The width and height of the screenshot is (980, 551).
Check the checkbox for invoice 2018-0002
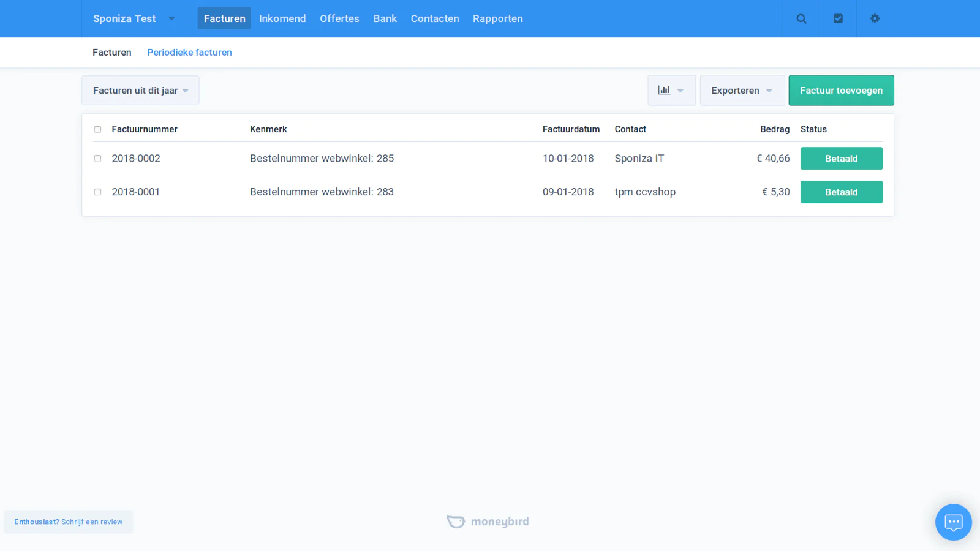pyautogui.click(x=97, y=158)
